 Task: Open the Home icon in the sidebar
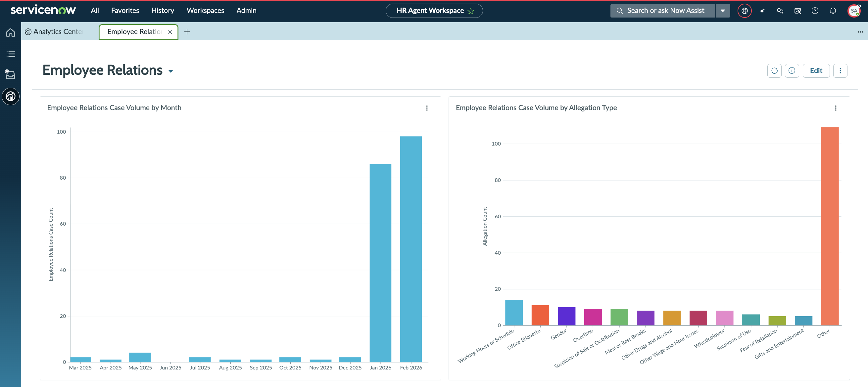click(x=11, y=33)
